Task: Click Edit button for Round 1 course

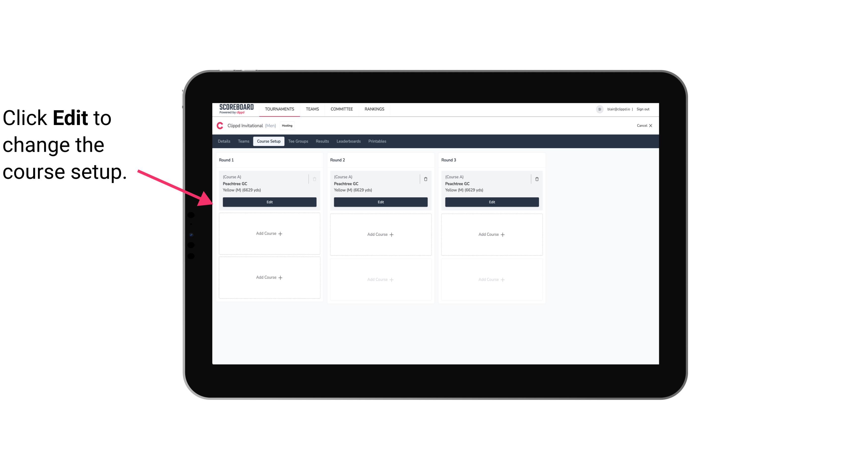Action: (x=270, y=202)
